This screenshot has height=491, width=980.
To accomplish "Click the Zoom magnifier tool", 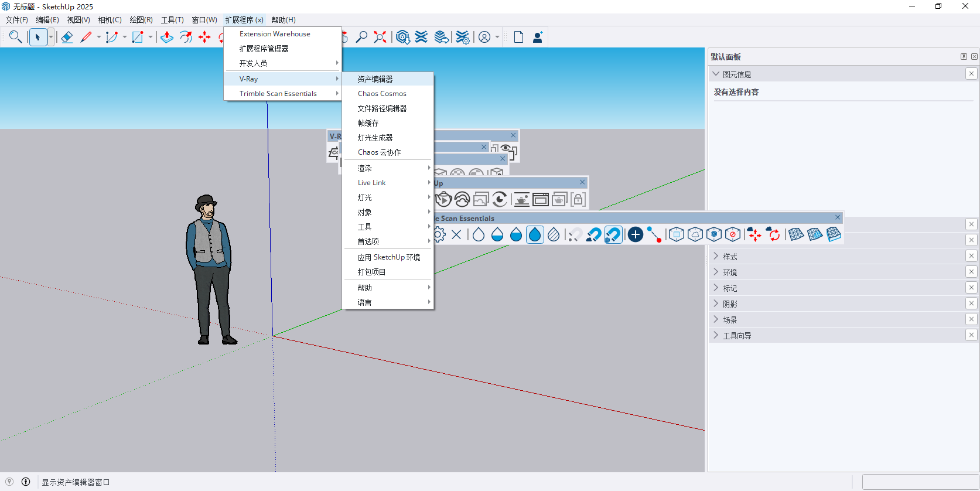I will 362,37.
